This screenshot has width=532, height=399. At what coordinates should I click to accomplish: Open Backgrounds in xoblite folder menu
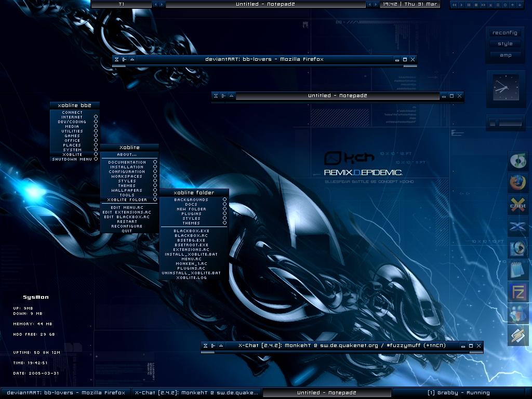[x=194, y=200]
